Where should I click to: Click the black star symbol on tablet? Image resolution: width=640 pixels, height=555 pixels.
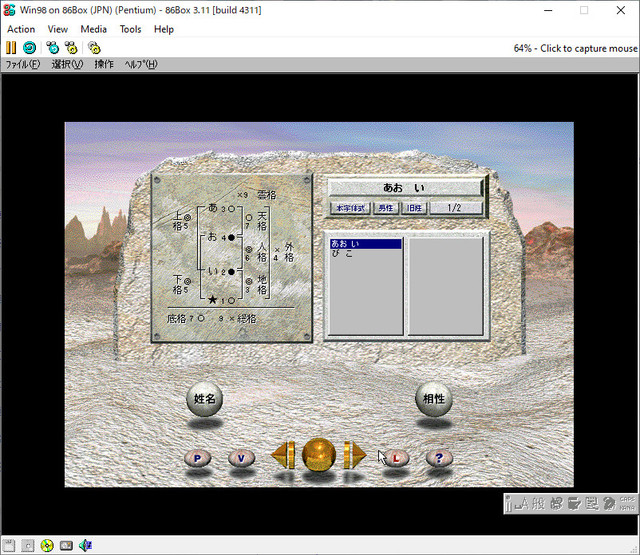(212, 300)
